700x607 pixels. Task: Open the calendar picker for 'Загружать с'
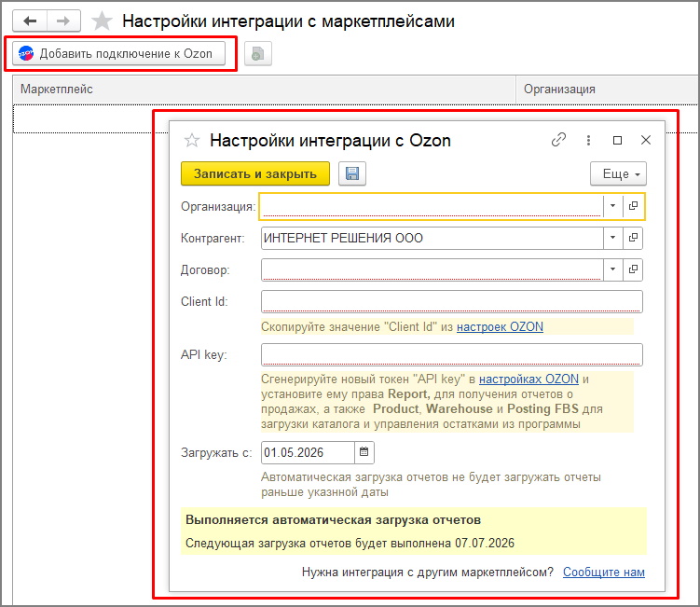[364, 452]
